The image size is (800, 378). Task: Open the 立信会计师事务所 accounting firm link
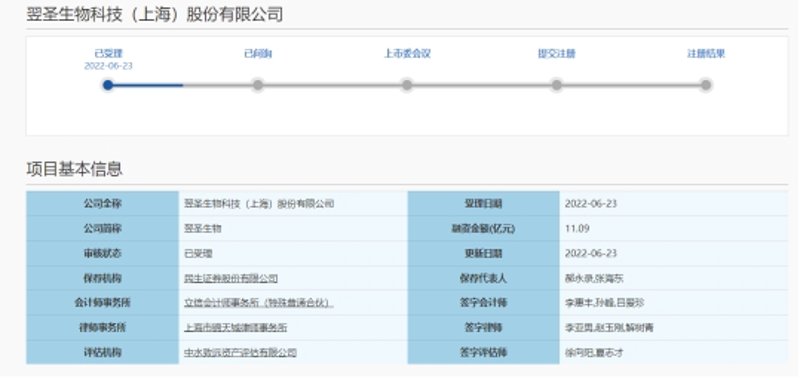point(259,303)
